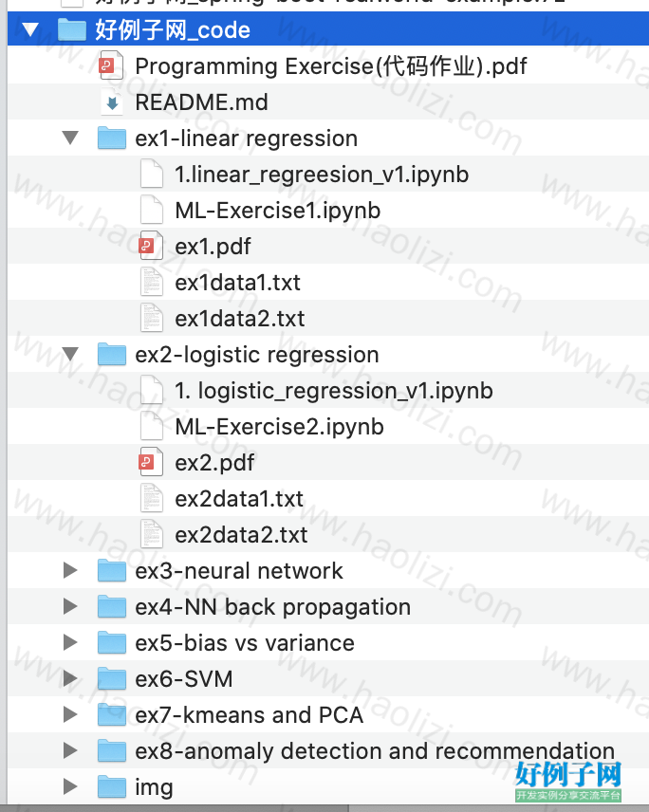
Task: Select the img folder name
Action: click(x=154, y=787)
